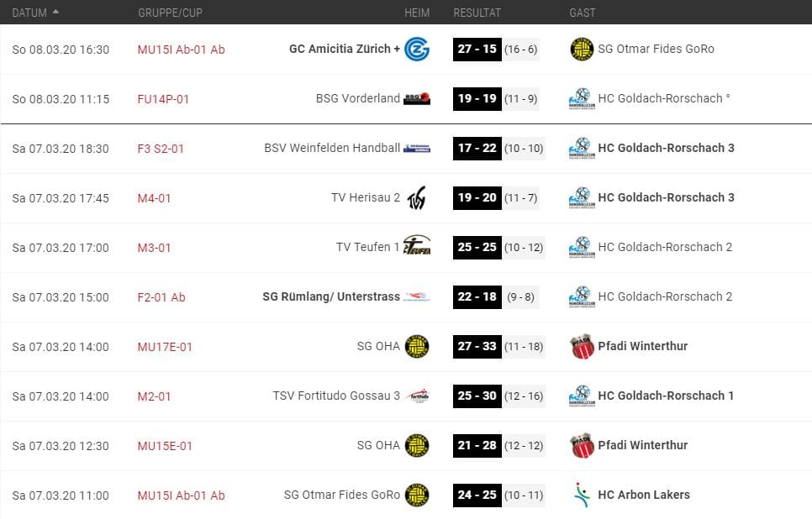Click the HC Arbon Lakers team logo
This screenshot has width=812, height=519.
581,495
